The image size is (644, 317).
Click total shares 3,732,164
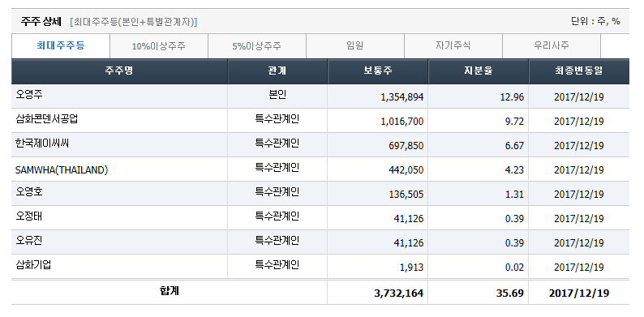pyautogui.click(x=399, y=293)
